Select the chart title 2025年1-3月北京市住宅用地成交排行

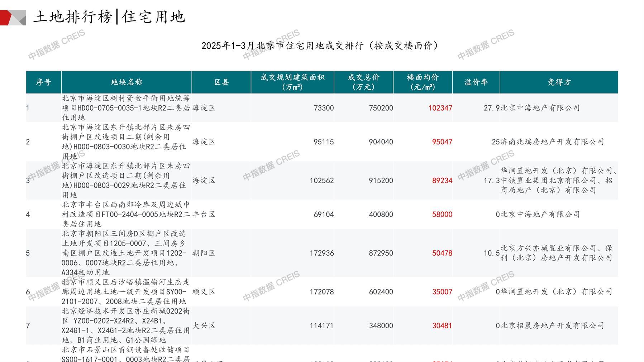click(320, 46)
